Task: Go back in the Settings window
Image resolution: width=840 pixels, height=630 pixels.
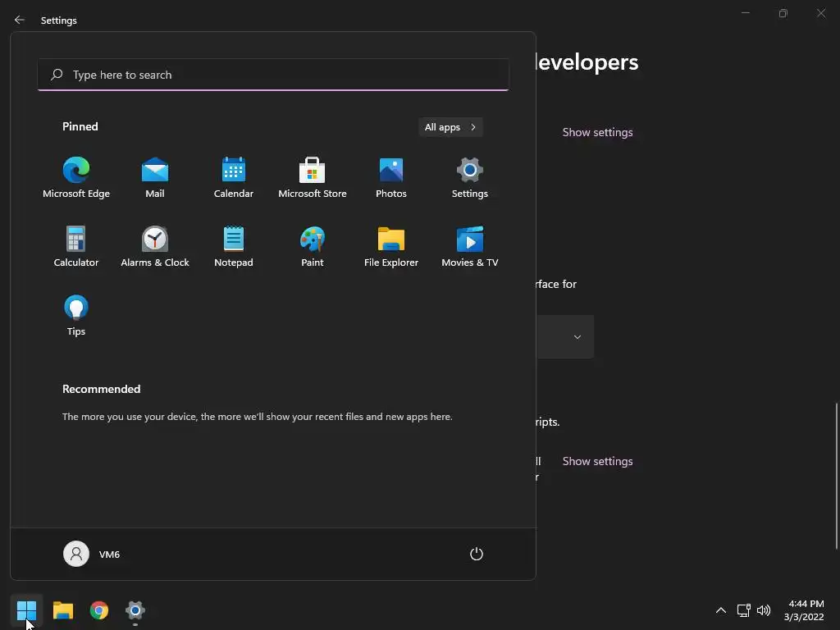Action: click(x=20, y=20)
